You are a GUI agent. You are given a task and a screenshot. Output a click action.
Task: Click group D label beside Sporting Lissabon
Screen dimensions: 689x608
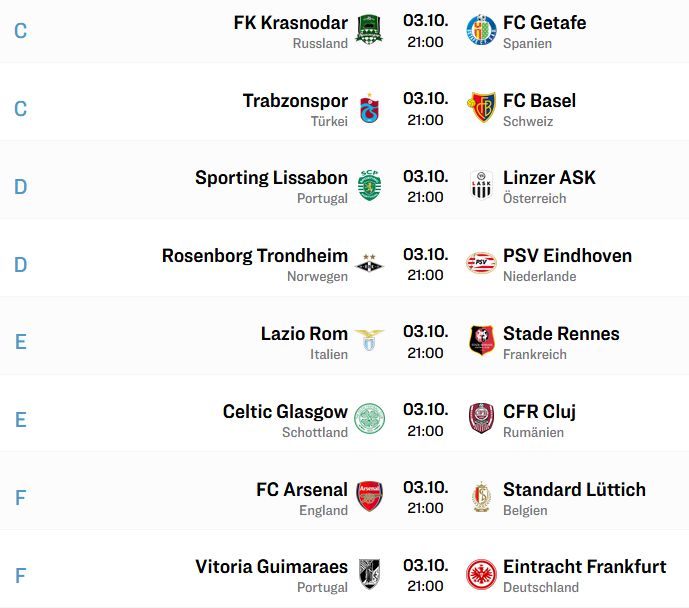click(21, 187)
